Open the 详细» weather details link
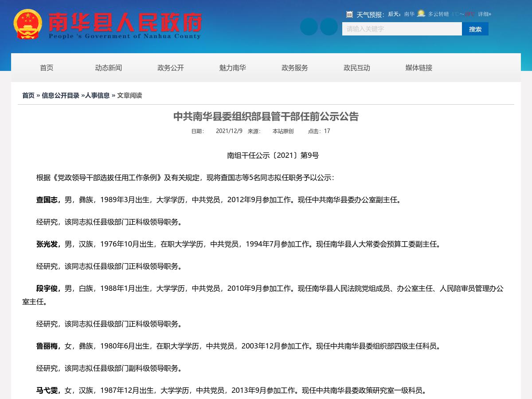The image size is (532, 399). [485, 14]
